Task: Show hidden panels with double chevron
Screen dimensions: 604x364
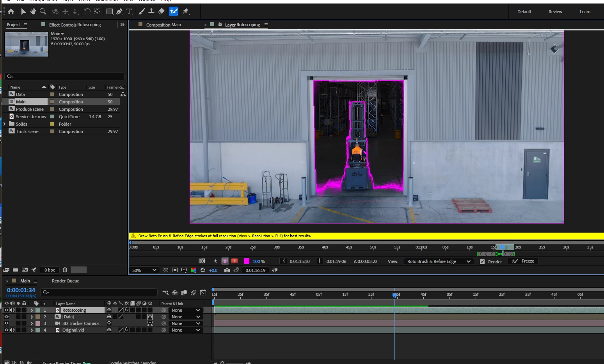Action: point(123,25)
